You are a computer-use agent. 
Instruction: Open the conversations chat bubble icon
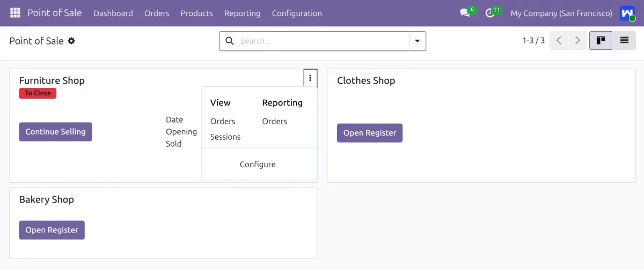point(465,13)
